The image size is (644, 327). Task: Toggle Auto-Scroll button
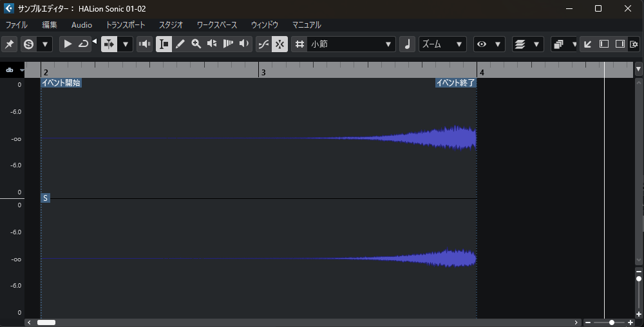[109, 44]
